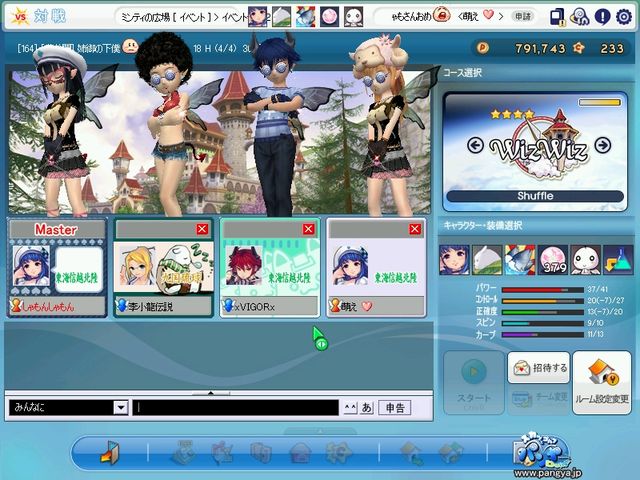Viewport: 640px width, 480px height.
Task: Kick player xVIGORx with red X
Action: (309, 229)
